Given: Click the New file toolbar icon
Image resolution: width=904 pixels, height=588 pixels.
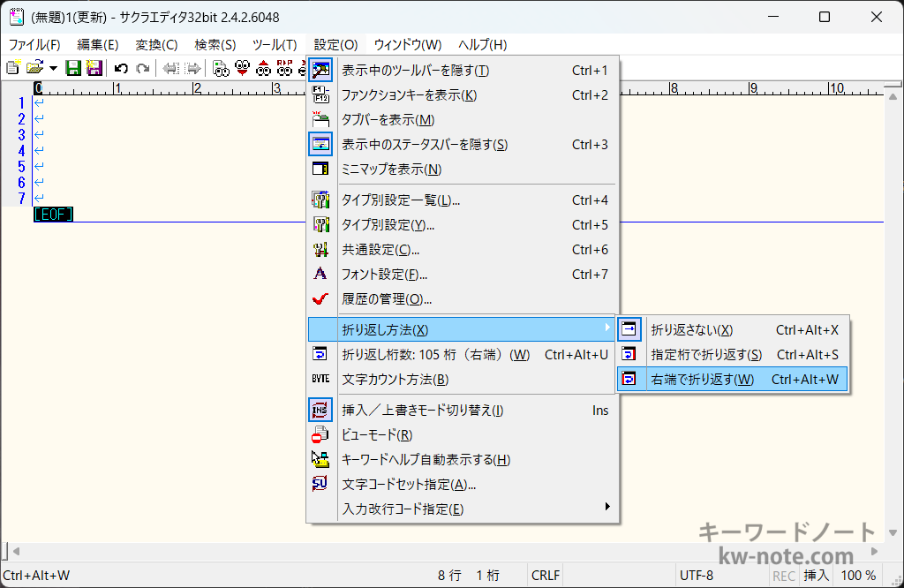Looking at the screenshot, I should 12,68.
